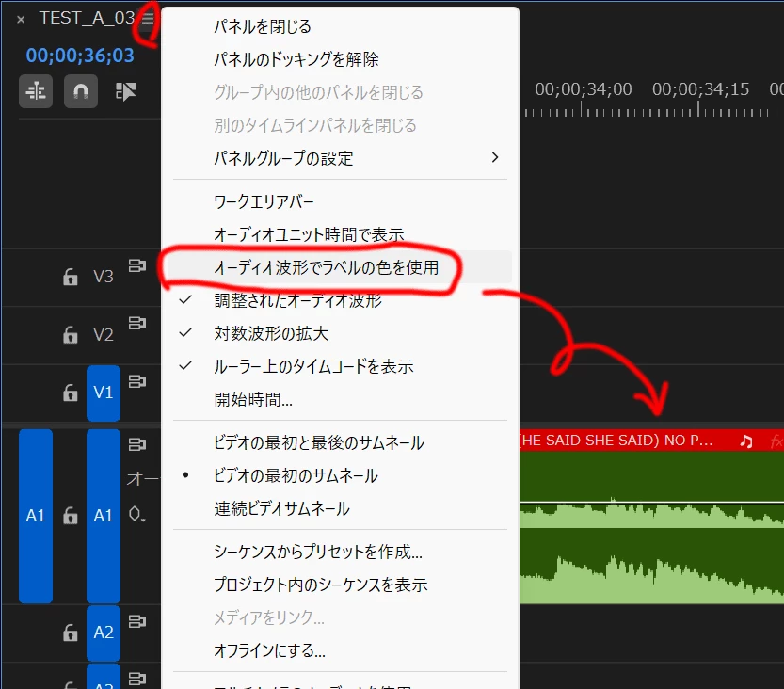The width and height of the screenshot is (784, 689).
Task: Toggle lock on track V3
Action: coord(71,277)
